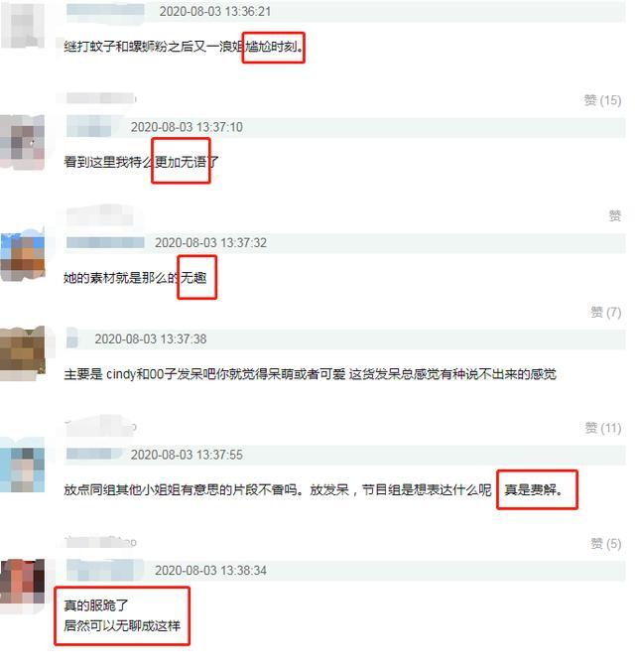The height and width of the screenshot is (672, 635).
Task: Like the comment showing 赞 with no count
Action: click(x=615, y=215)
